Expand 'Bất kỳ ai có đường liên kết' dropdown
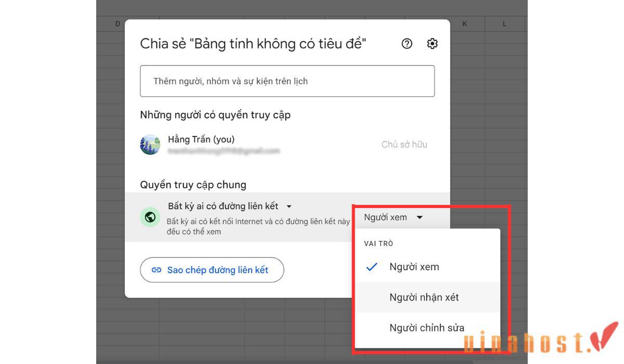 coord(230,206)
